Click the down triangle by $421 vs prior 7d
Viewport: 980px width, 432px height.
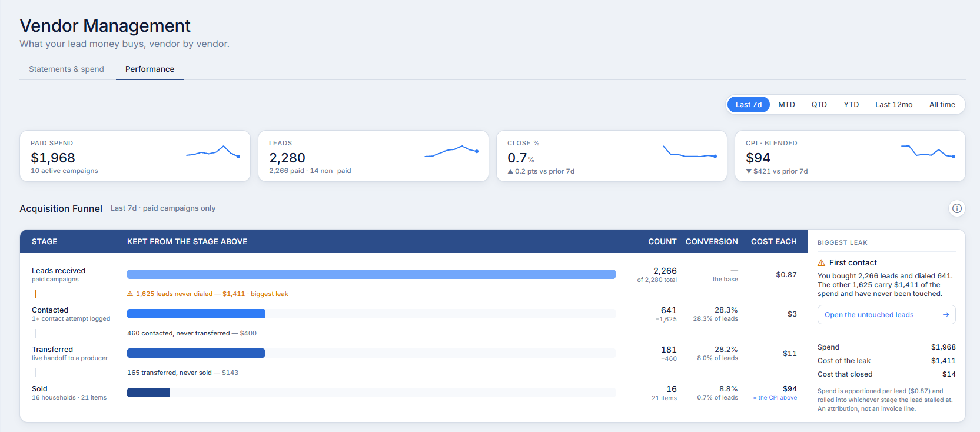pos(749,171)
